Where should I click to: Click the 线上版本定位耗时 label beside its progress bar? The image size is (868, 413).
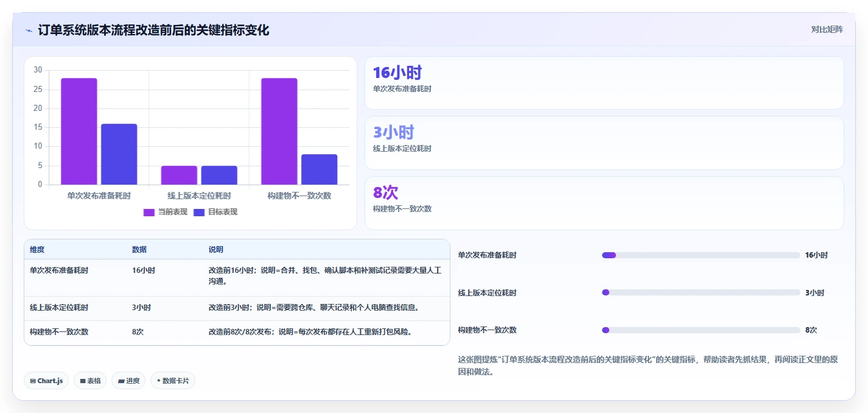pyautogui.click(x=488, y=293)
